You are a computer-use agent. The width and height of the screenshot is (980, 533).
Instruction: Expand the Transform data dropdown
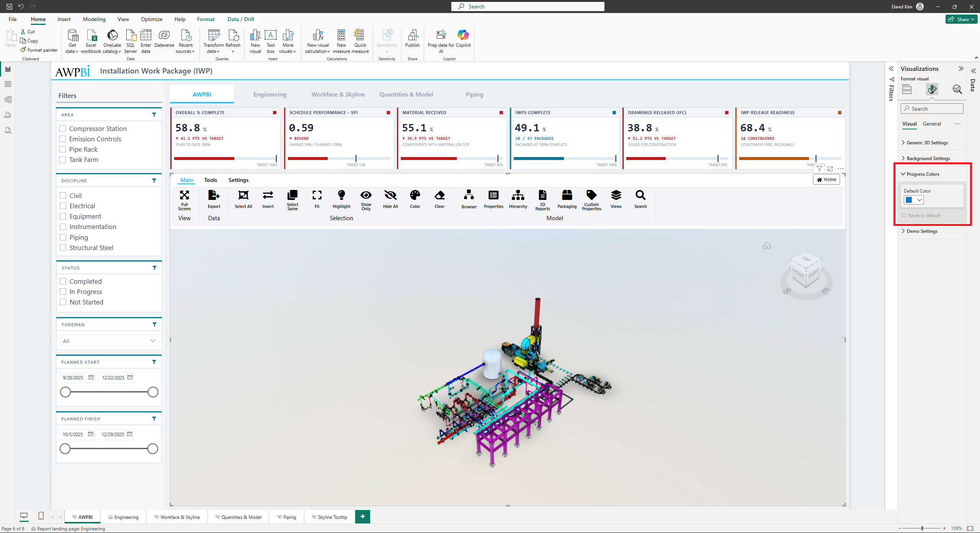pos(214,41)
